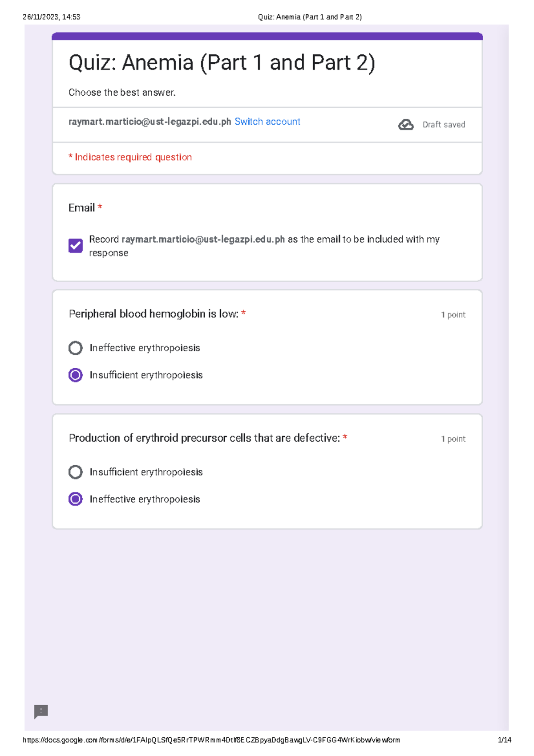Click the Draft saved cloud icon
This screenshot has width=534, height=756.
(x=405, y=125)
